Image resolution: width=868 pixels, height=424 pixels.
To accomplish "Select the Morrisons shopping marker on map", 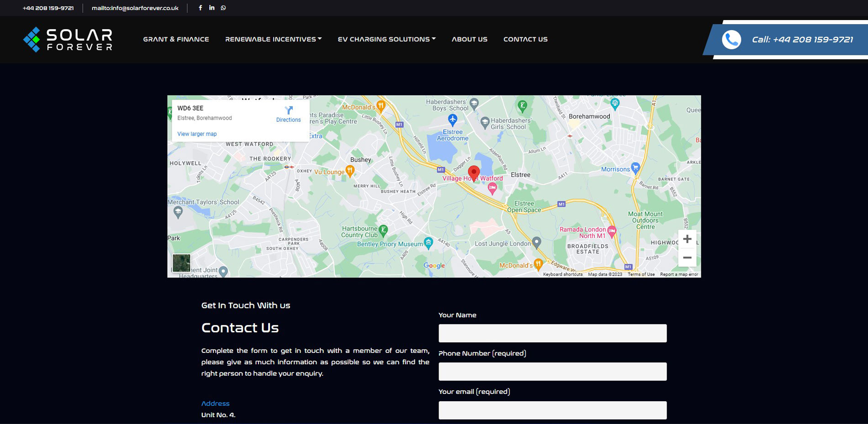I will coord(635,168).
